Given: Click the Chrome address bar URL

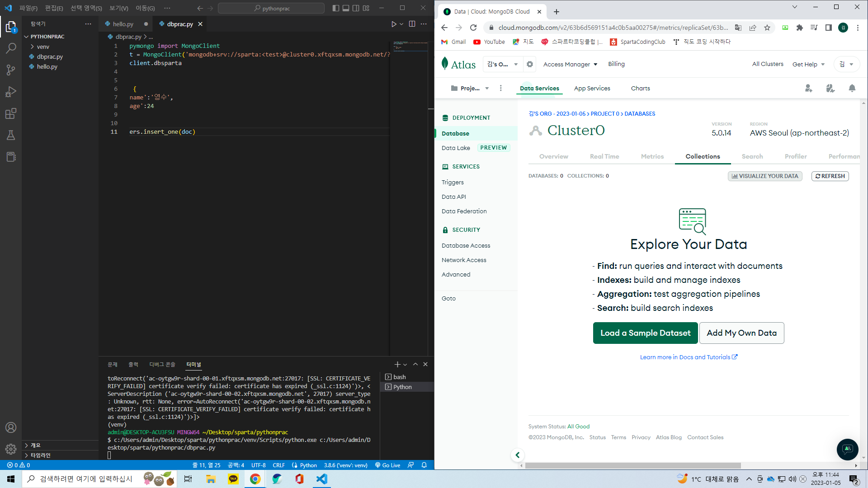Looking at the screenshot, I should pos(613,28).
